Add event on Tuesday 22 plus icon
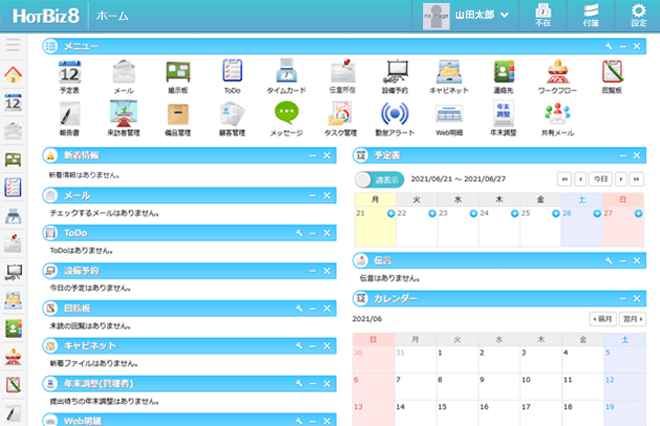Viewport: 660px width, 426px height. click(x=432, y=214)
